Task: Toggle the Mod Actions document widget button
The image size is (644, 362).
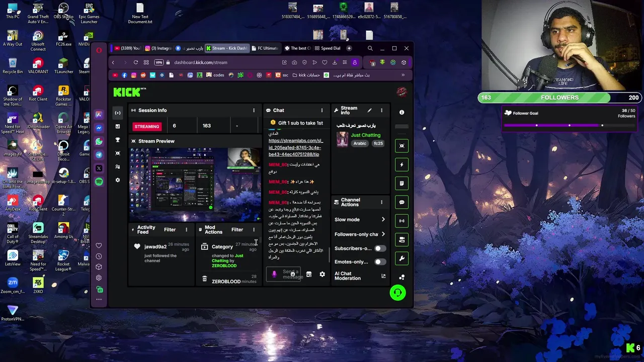Action: 401,184
